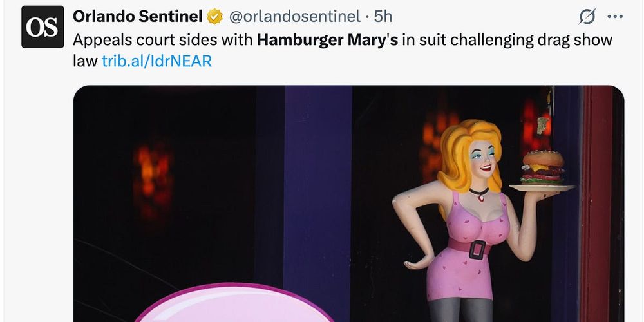Open the @orlandosentinel handle
The width and height of the screenshot is (644, 322).
point(294,17)
